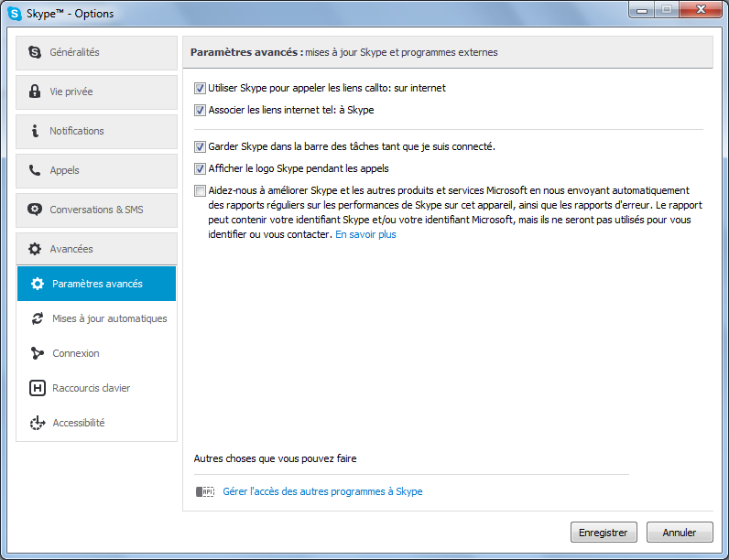Uncheck the callto: links checkbox
729x560 pixels.
coord(200,88)
